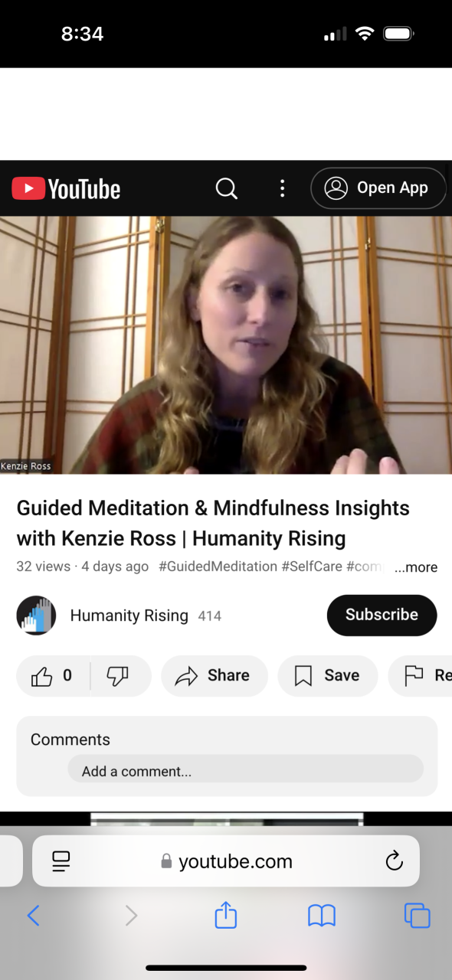Viewport: 452px width, 980px height.
Task: Open the three-dot options menu
Action: 282,188
